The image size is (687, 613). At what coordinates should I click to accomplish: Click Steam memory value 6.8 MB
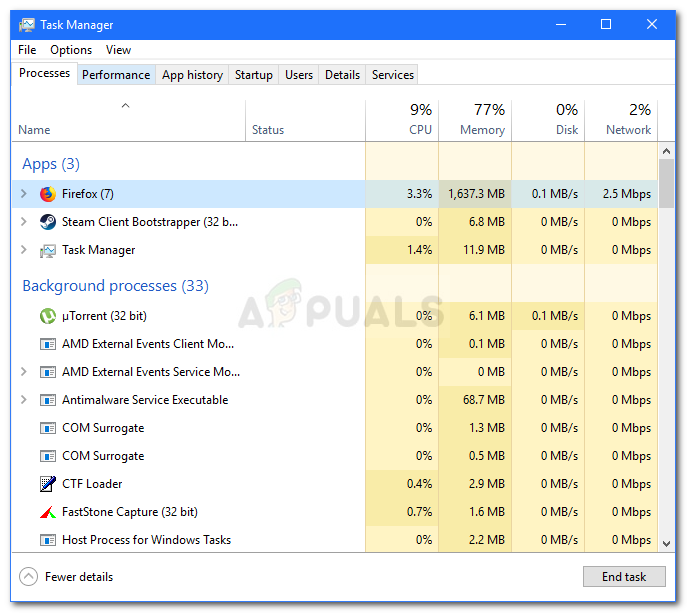coord(487,222)
